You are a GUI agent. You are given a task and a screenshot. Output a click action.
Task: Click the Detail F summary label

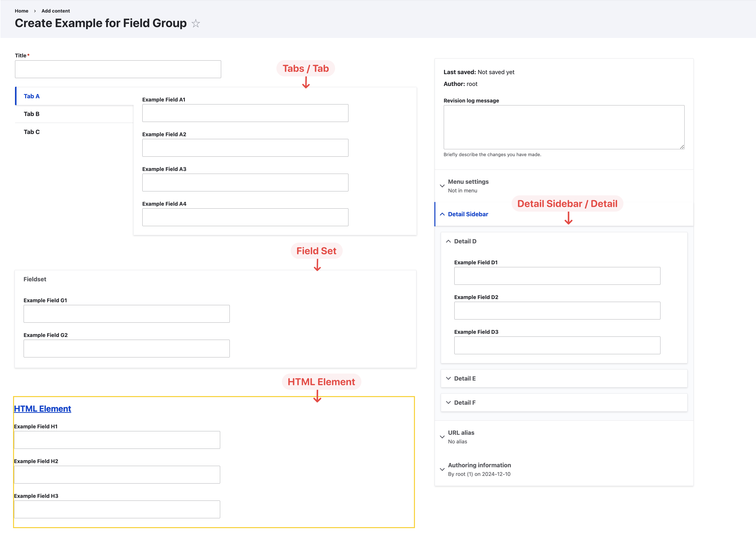click(465, 403)
